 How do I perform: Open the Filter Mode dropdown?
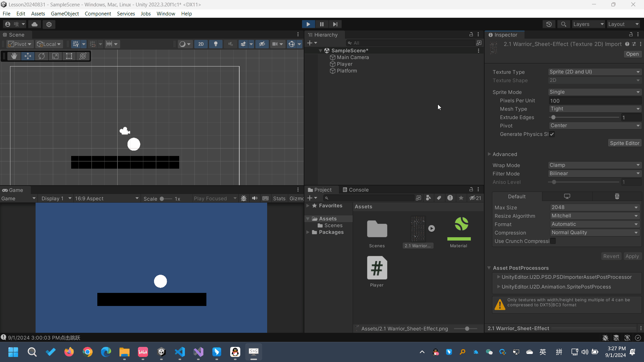click(x=594, y=173)
